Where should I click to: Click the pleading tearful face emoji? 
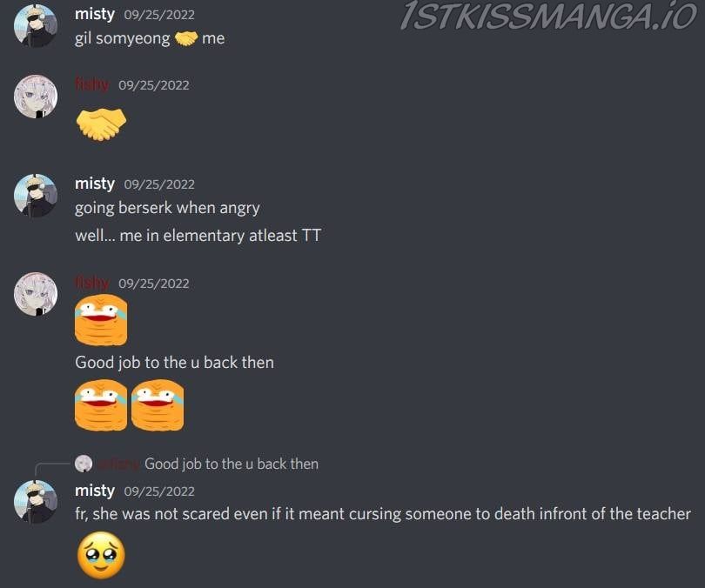click(101, 555)
